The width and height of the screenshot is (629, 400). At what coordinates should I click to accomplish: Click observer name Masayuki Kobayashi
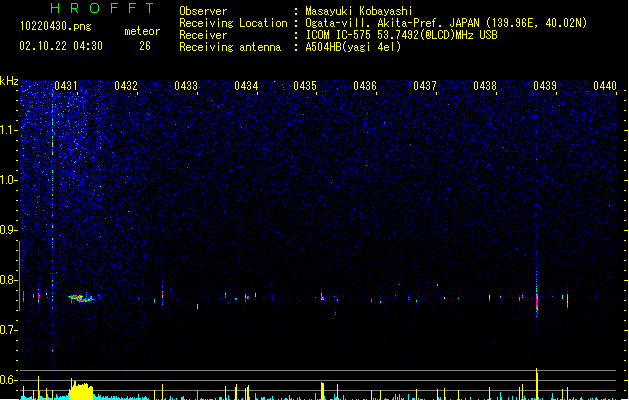click(x=359, y=11)
